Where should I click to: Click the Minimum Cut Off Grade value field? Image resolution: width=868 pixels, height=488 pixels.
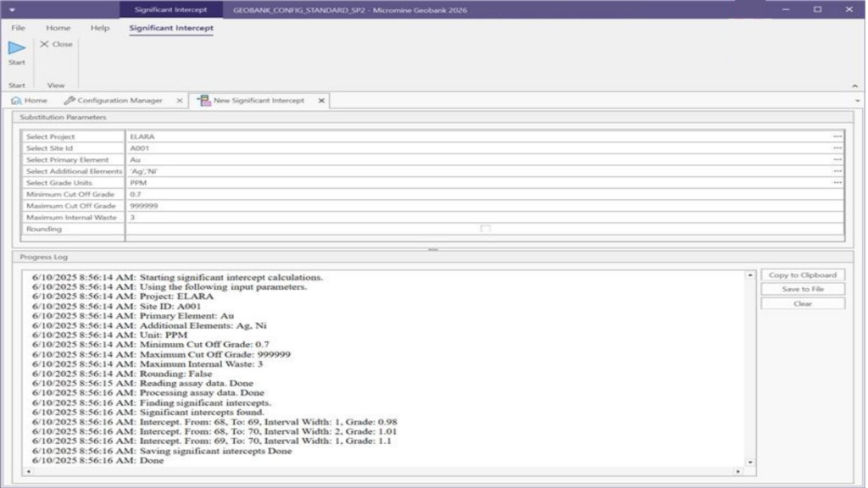coord(483,194)
